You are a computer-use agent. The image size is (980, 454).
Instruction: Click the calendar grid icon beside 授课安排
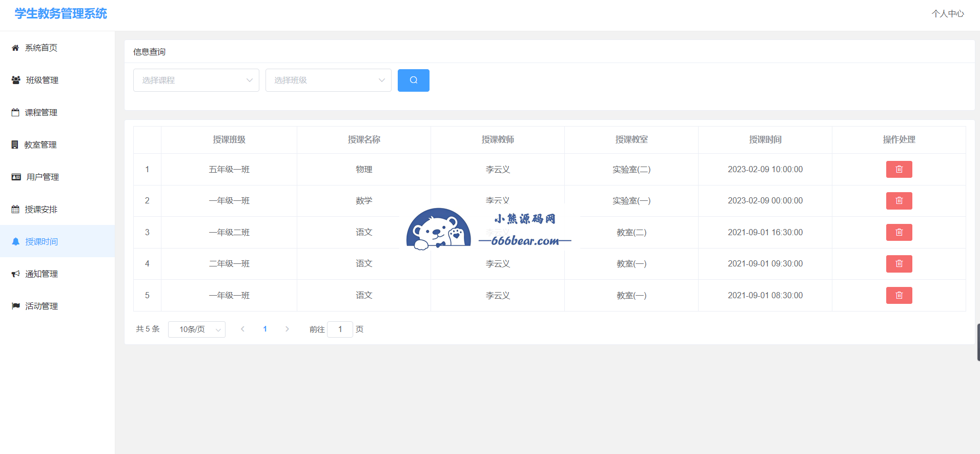(15, 209)
